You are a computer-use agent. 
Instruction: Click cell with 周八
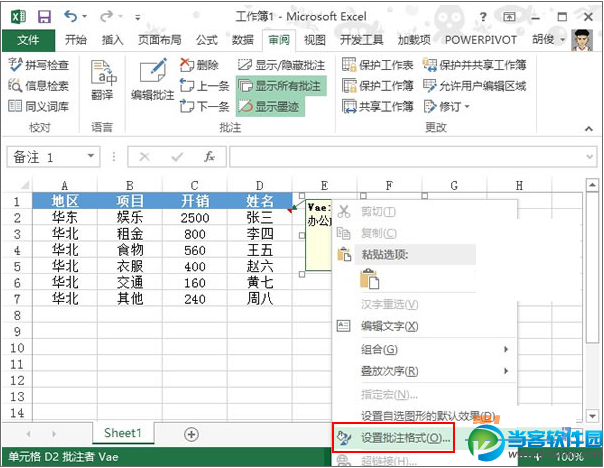point(260,299)
